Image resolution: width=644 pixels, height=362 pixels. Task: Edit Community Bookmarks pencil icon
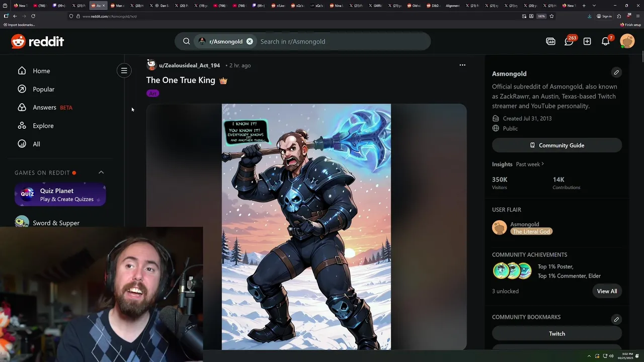click(x=616, y=319)
